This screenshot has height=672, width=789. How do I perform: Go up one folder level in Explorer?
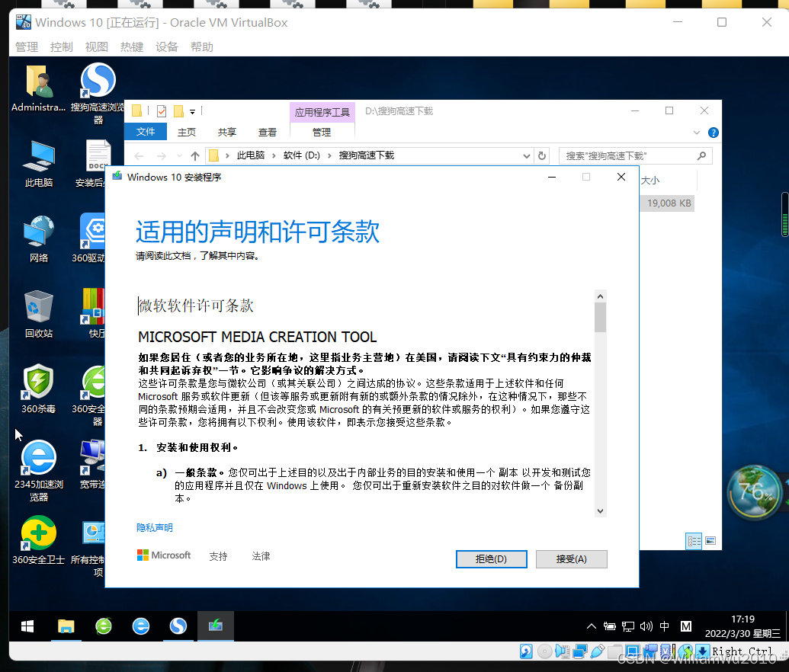[195, 156]
